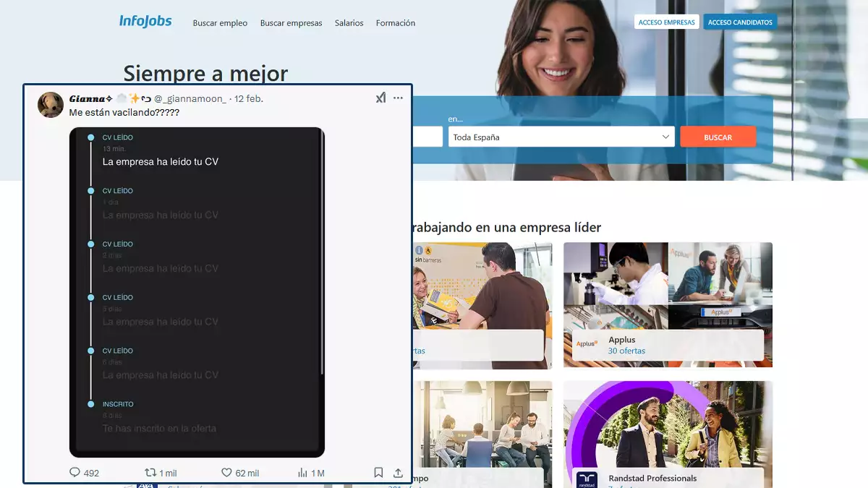
Task: Open the tweet's three-dot more menu
Action: click(x=398, y=98)
